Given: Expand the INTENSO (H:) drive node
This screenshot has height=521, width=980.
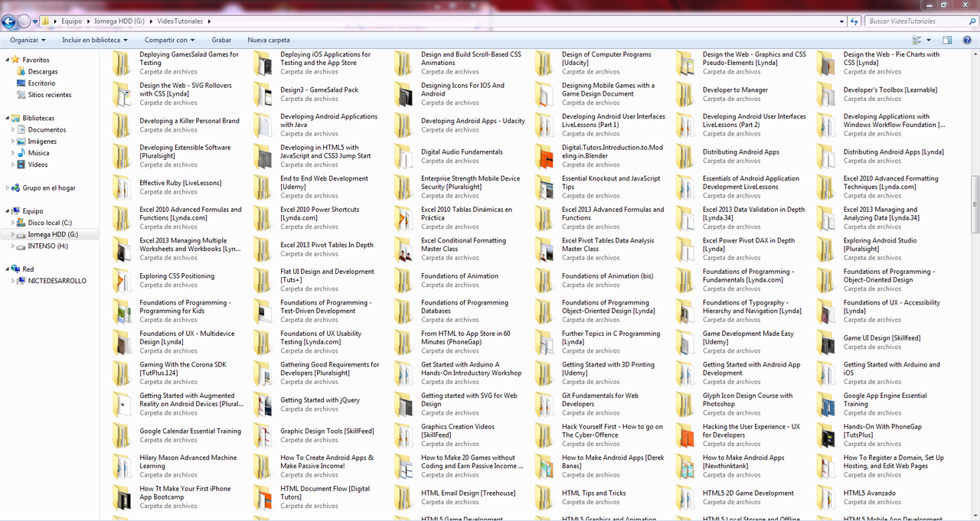Looking at the screenshot, I should pyautogui.click(x=13, y=246).
